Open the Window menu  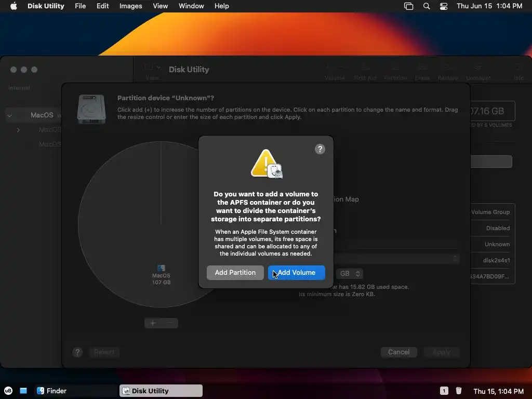point(191,6)
